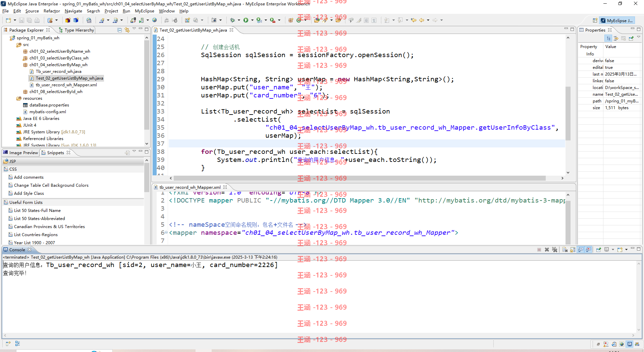The image size is (644, 352).
Task: Toggle Show Console on standard output change
Action: (x=581, y=250)
